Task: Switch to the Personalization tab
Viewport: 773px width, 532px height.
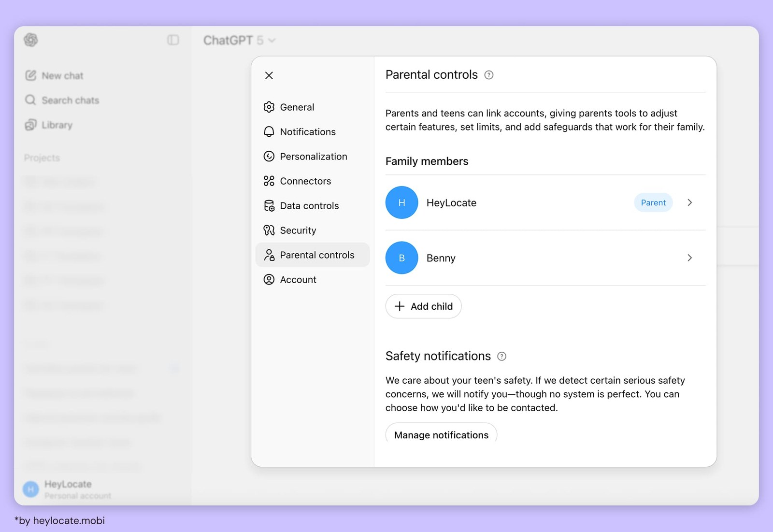Action: click(x=313, y=157)
